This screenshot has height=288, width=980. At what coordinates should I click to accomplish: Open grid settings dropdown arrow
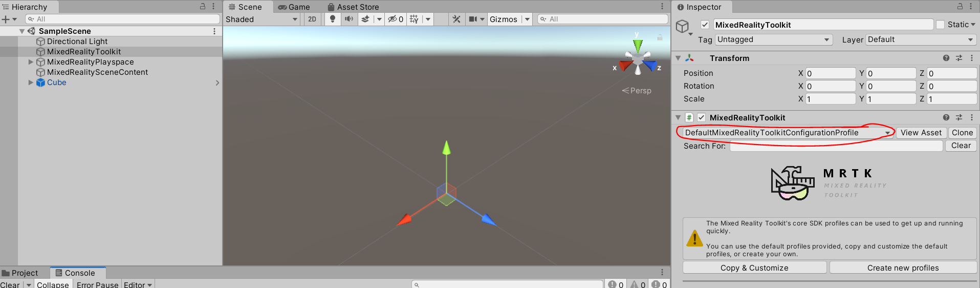(428, 19)
